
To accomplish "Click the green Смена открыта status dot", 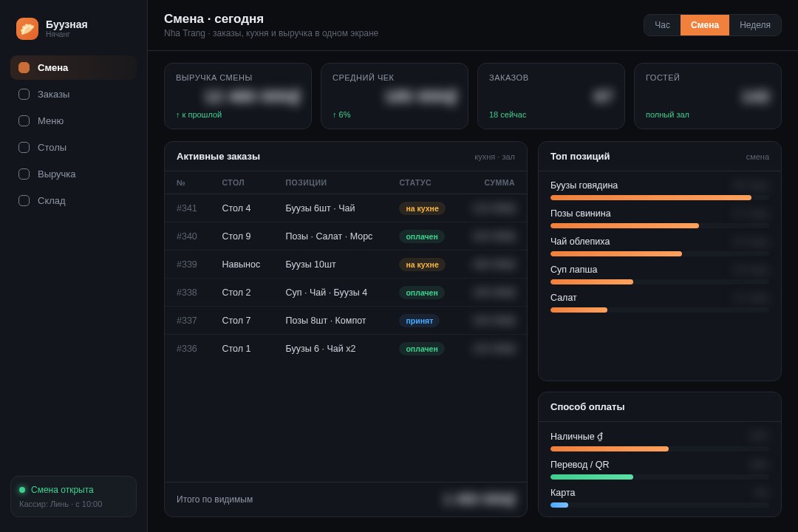I will (22, 490).
